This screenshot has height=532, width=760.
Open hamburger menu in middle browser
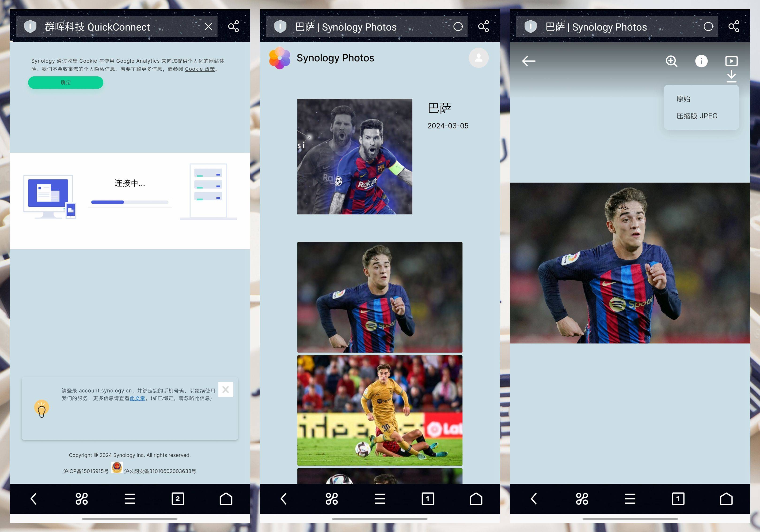click(380, 499)
